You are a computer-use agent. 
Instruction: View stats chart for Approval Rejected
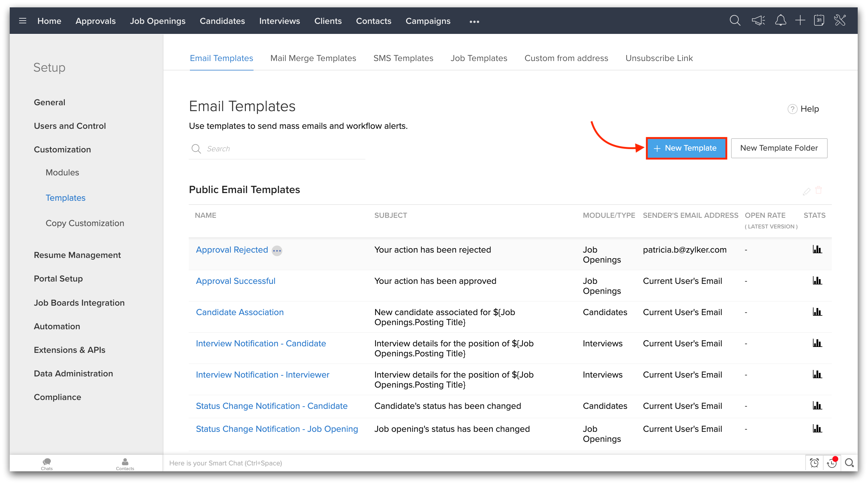click(817, 250)
